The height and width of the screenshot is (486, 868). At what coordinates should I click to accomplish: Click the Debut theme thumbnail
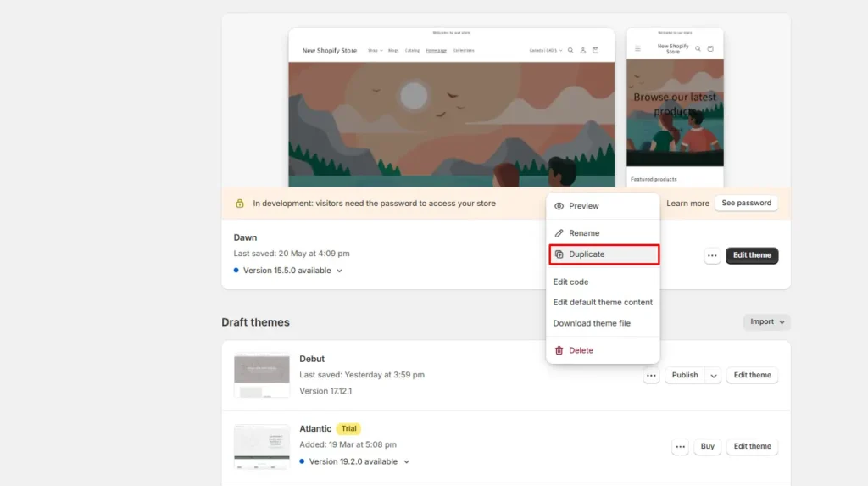[261, 375]
